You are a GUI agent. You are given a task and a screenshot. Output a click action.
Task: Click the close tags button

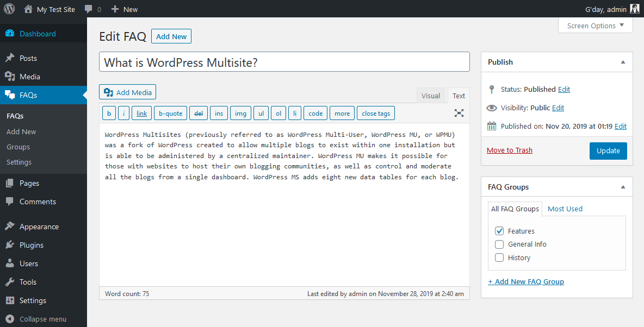376,113
